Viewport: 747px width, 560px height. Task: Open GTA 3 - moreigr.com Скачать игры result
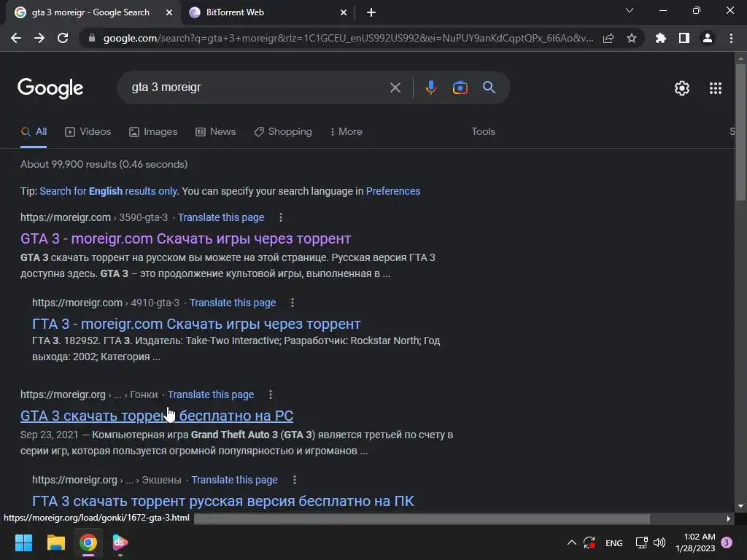point(185,238)
